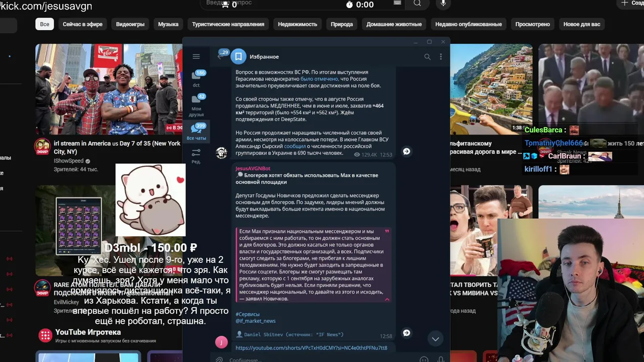The height and width of the screenshot is (362, 644).
Task: Open Избранное saved messages bookmark avatar
Action: click(x=238, y=57)
